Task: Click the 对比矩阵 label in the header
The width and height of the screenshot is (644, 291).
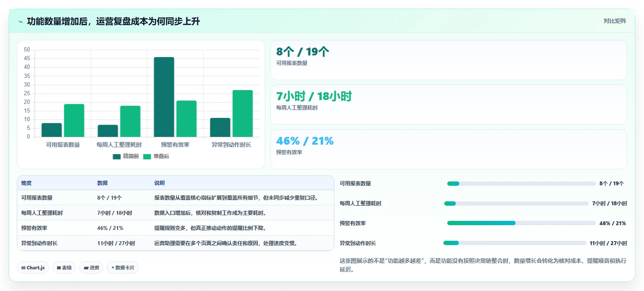Action: (x=615, y=21)
